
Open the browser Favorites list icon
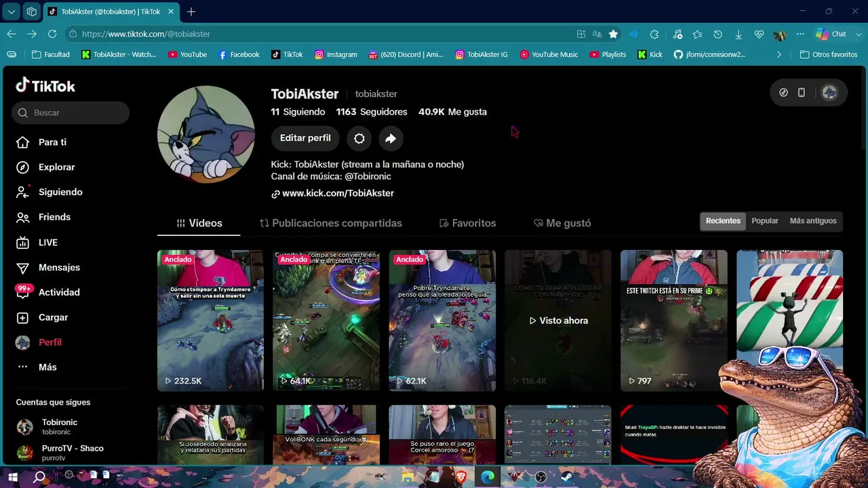coord(697,34)
